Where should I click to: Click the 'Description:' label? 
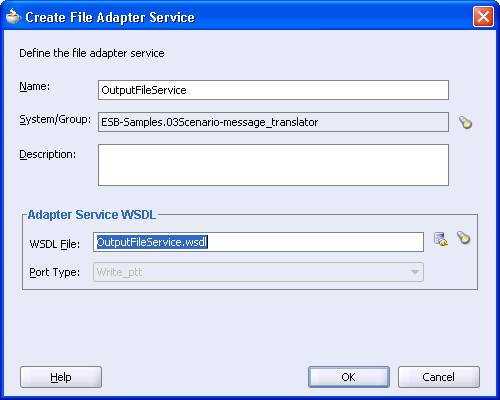48,154
